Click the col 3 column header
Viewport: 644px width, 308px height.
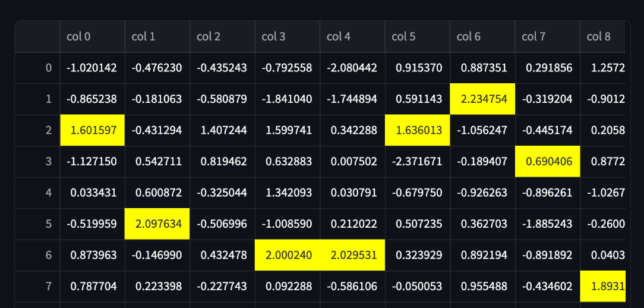click(x=288, y=37)
